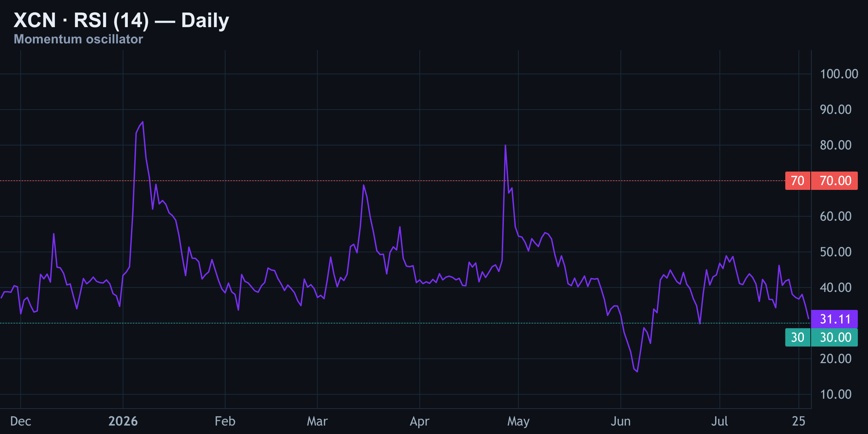Click the June RSI low near 16
This screenshot has width=868, height=434.
(637, 372)
